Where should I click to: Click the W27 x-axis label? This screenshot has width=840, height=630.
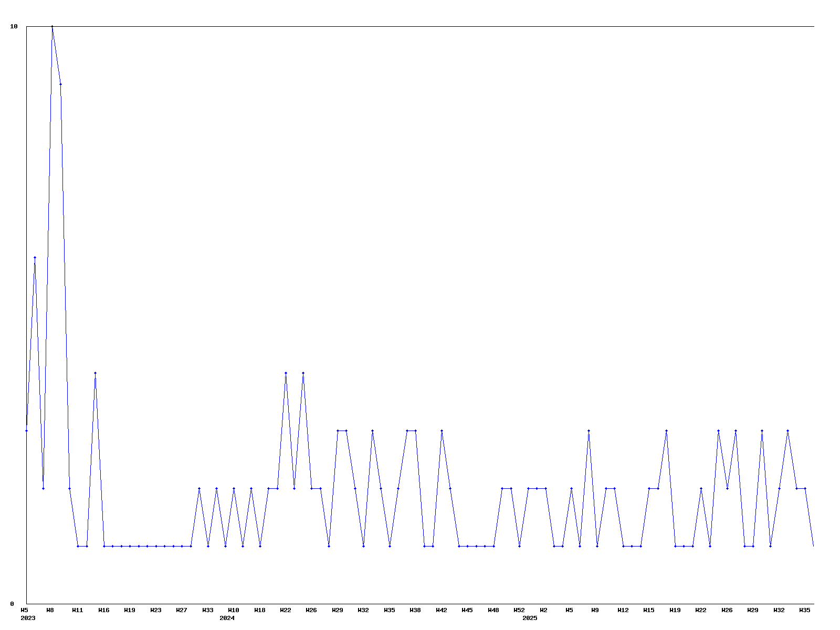(182, 610)
